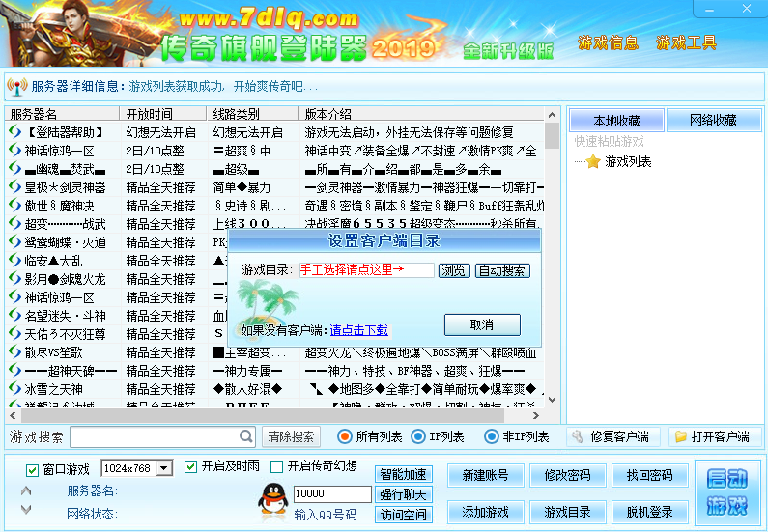Select the 一一超神天碑一一 server row
Image resolution: width=768 pixels, height=532 pixels.
coord(276,371)
